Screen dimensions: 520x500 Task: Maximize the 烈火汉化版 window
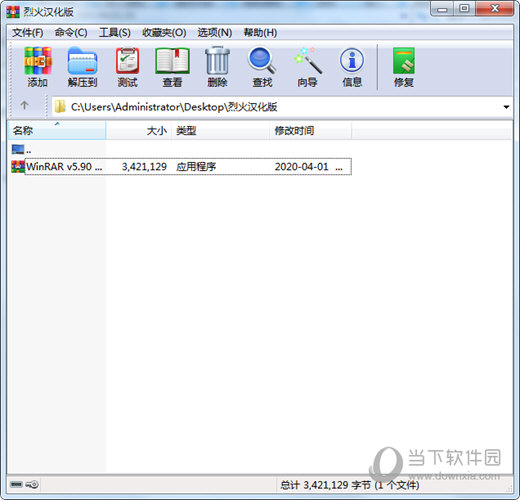[x=465, y=9]
